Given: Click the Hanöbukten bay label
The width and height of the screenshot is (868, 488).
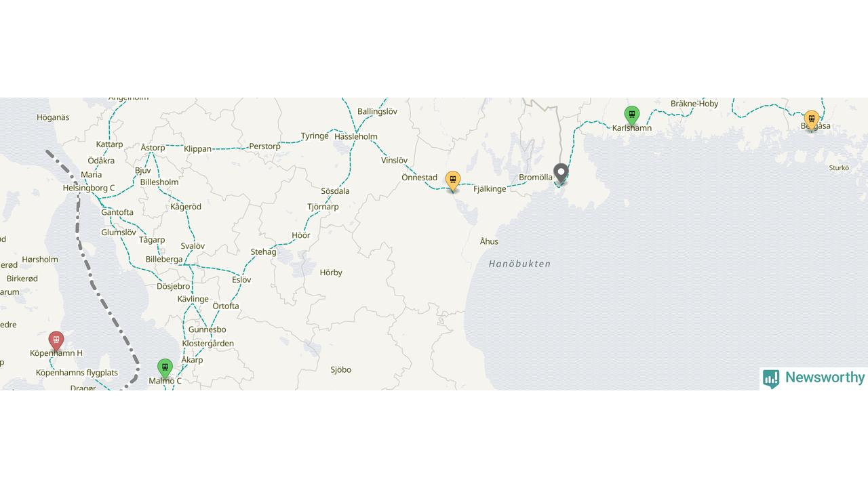Looking at the screenshot, I should click(x=519, y=264).
